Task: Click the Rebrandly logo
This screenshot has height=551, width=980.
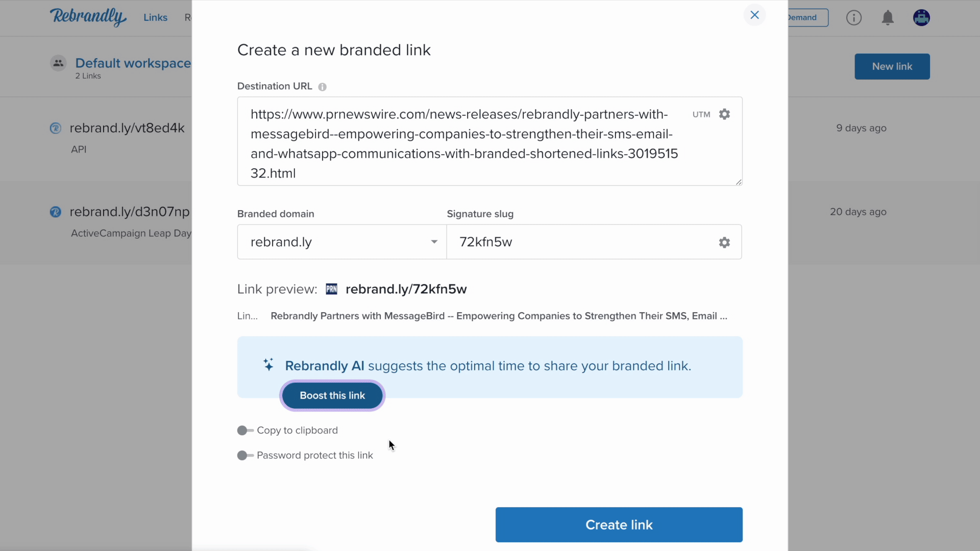Action: pyautogui.click(x=88, y=17)
